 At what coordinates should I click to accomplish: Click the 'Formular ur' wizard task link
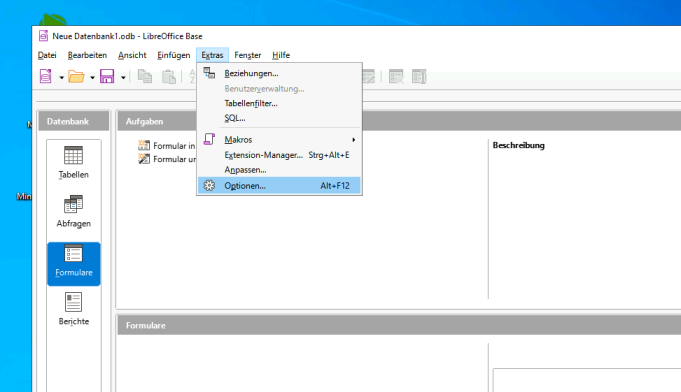coord(174,159)
